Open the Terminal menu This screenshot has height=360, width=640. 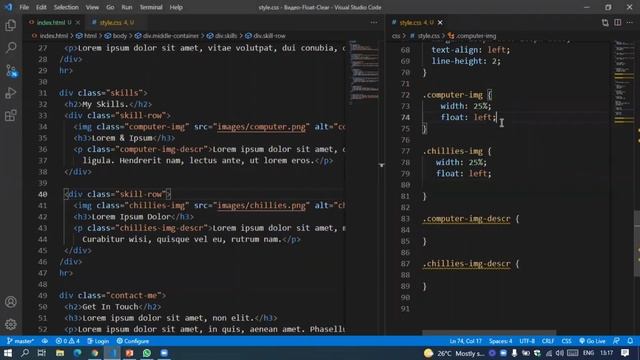click(x=151, y=7)
